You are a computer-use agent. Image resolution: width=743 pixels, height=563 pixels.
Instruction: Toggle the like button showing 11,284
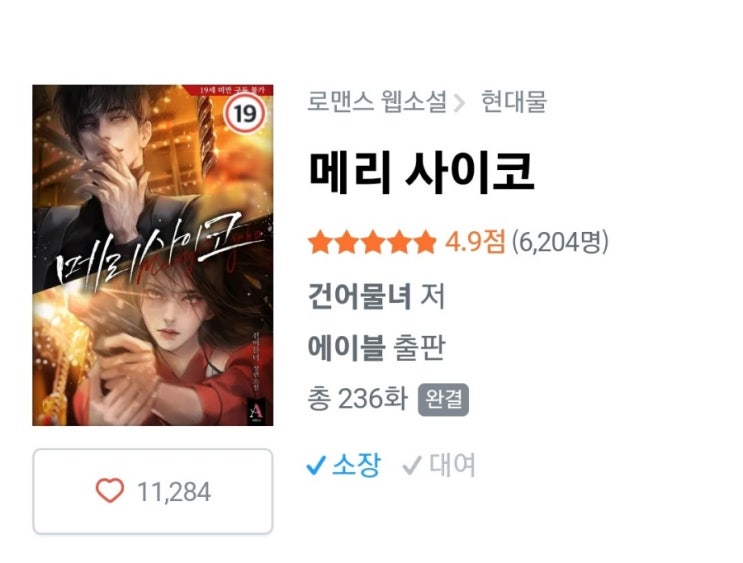153,491
